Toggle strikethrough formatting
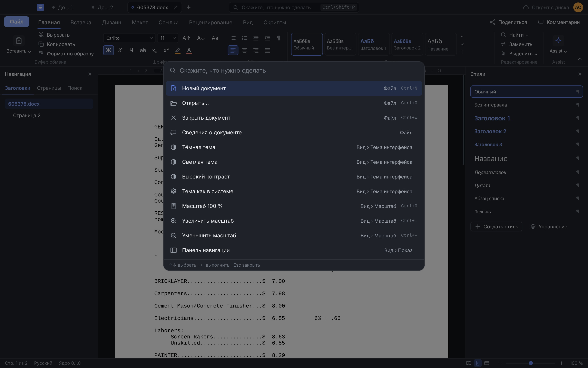The height and width of the screenshot is (368, 588). [143, 50]
